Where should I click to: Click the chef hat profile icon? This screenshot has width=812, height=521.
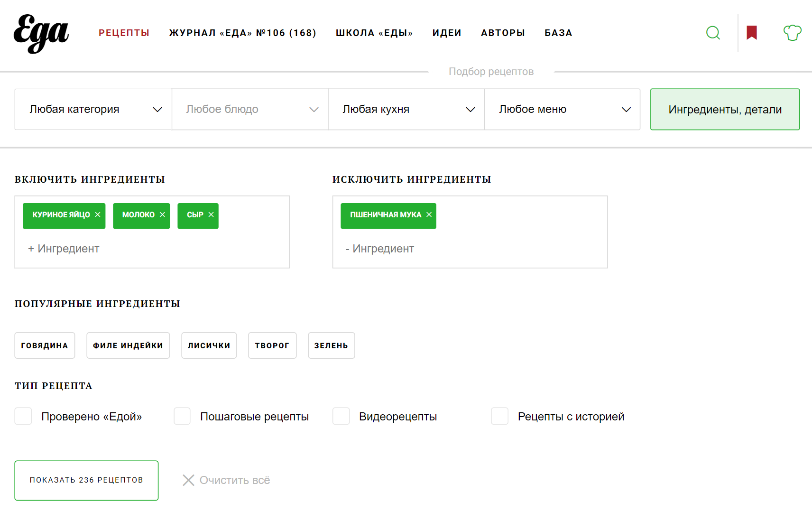click(793, 33)
